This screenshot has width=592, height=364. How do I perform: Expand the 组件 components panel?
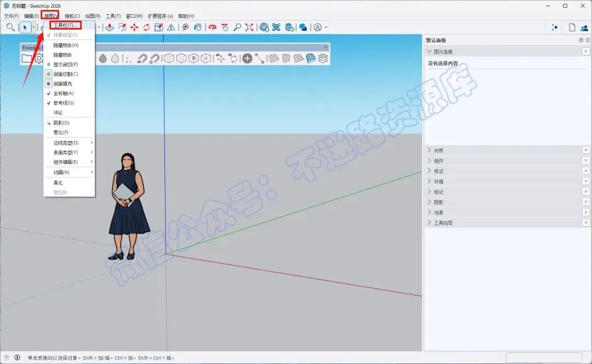coord(429,161)
